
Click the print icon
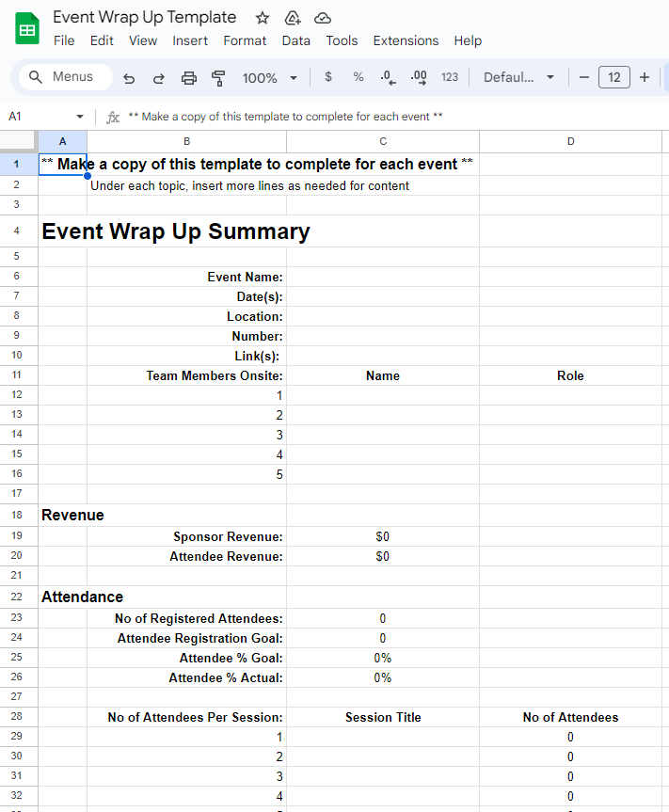coord(188,78)
